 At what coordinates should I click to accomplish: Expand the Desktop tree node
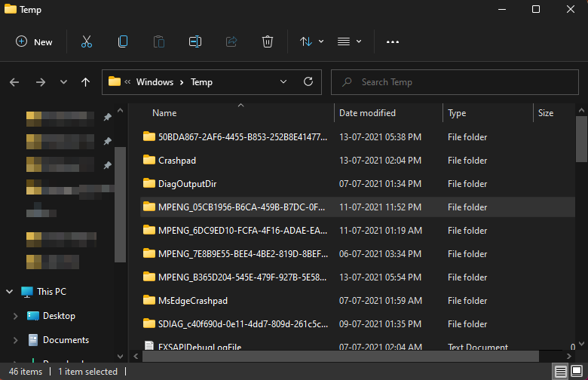tap(15, 316)
